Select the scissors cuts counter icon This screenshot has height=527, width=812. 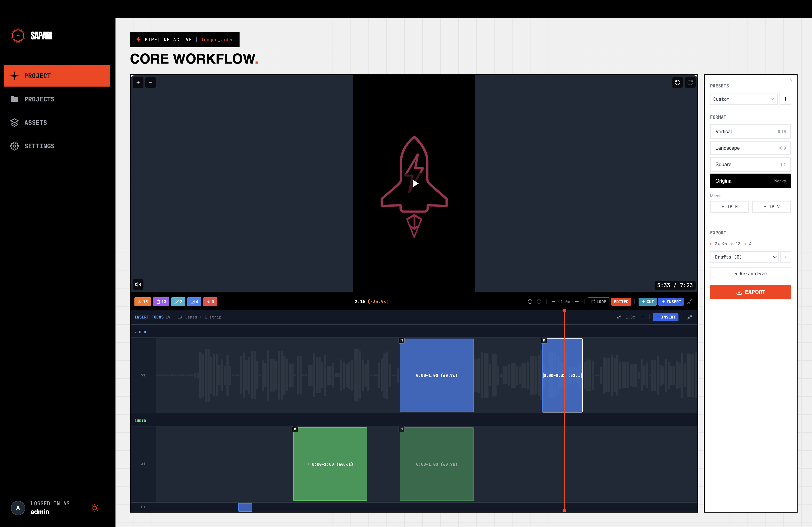click(x=143, y=302)
